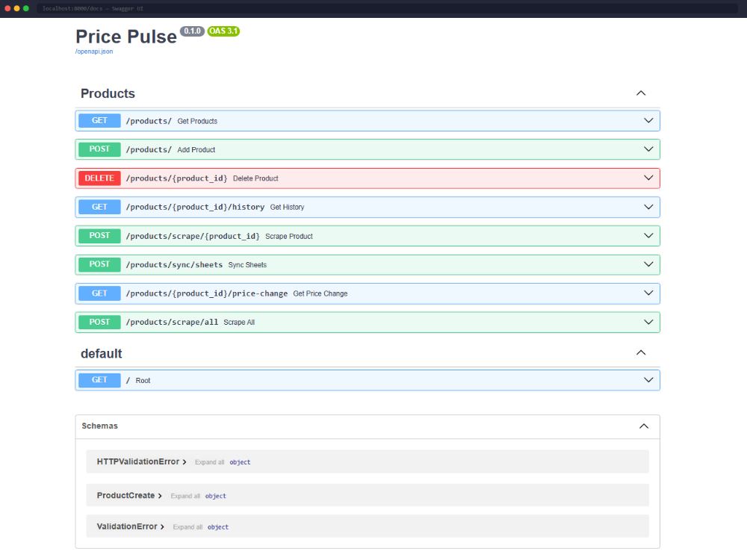Click Expand all next to HTTPValidationError
Viewport: 747px width, 560px height.
[209, 462]
